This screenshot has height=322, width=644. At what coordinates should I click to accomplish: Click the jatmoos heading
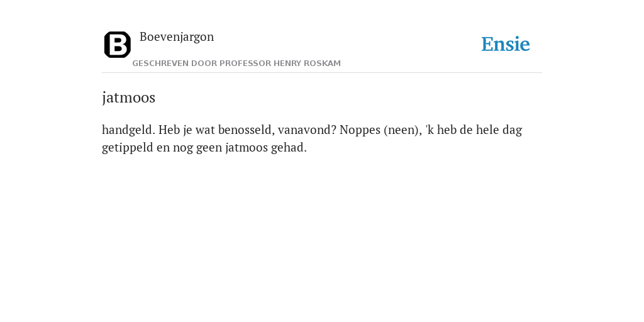point(128,97)
